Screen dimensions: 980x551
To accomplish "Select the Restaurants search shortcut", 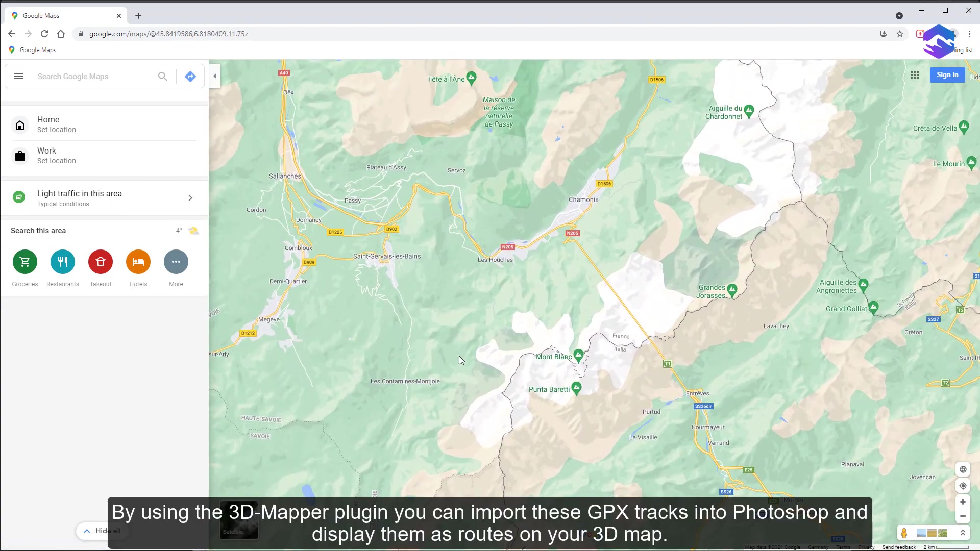I will pos(62,262).
